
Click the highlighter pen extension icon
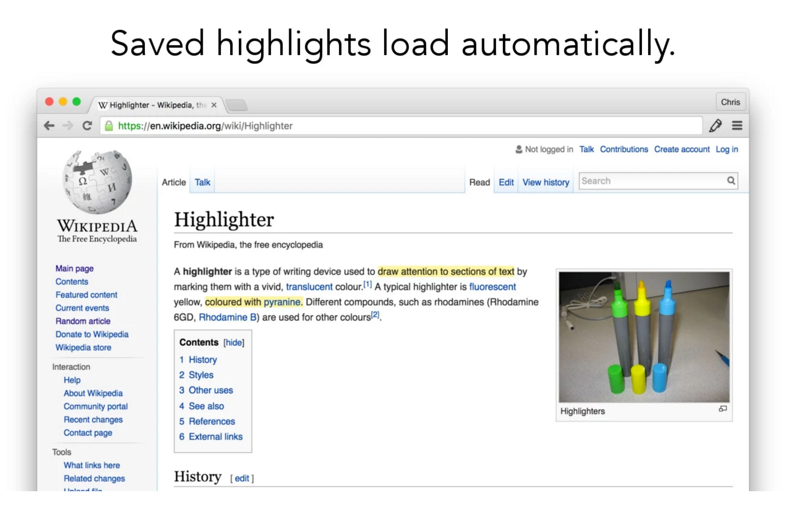pyautogui.click(x=715, y=125)
